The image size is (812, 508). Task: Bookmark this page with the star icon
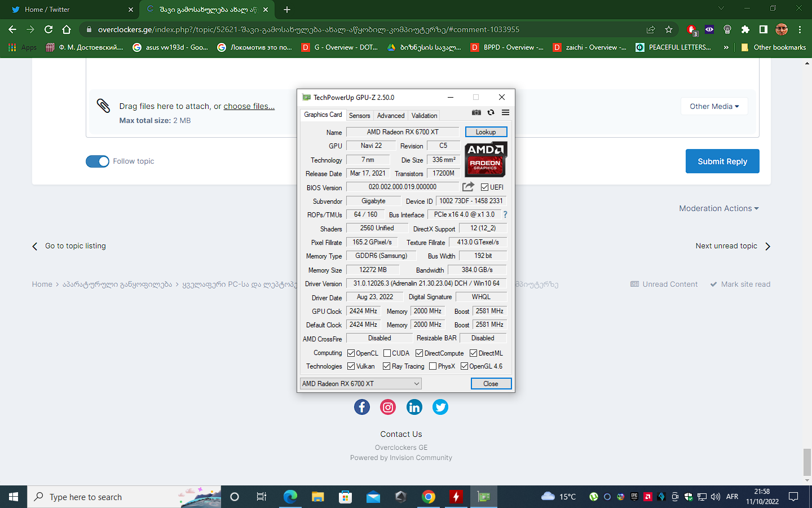(x=669, y=29)
